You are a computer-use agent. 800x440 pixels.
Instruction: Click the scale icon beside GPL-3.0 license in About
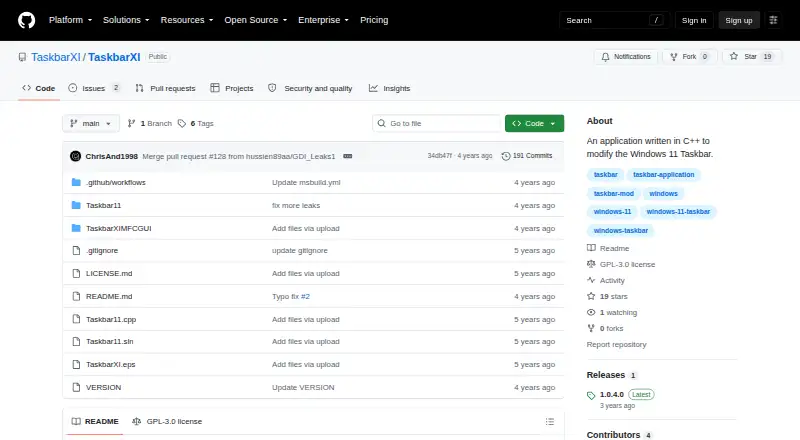[591, 264]
